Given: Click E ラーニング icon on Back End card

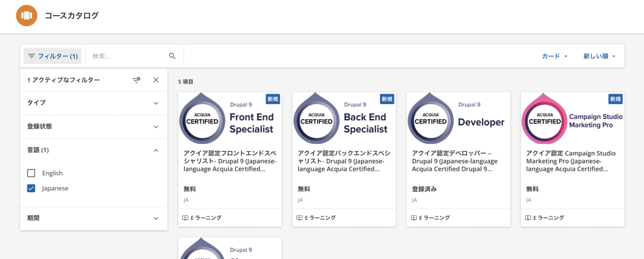Looking at the screenshot, I should (299, 218).
